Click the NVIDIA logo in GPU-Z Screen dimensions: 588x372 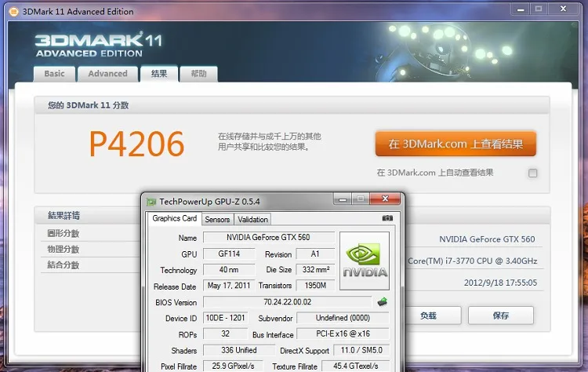tap(365, 261)
